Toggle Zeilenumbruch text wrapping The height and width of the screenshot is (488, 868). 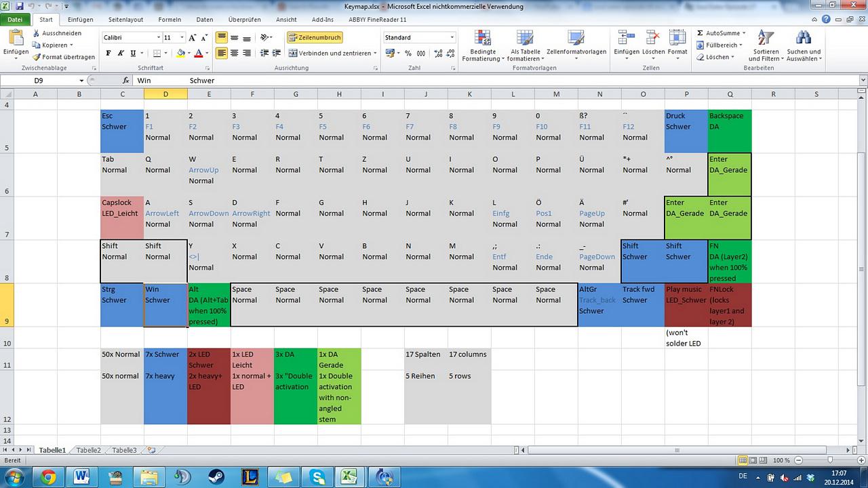(x=314, y=37)
